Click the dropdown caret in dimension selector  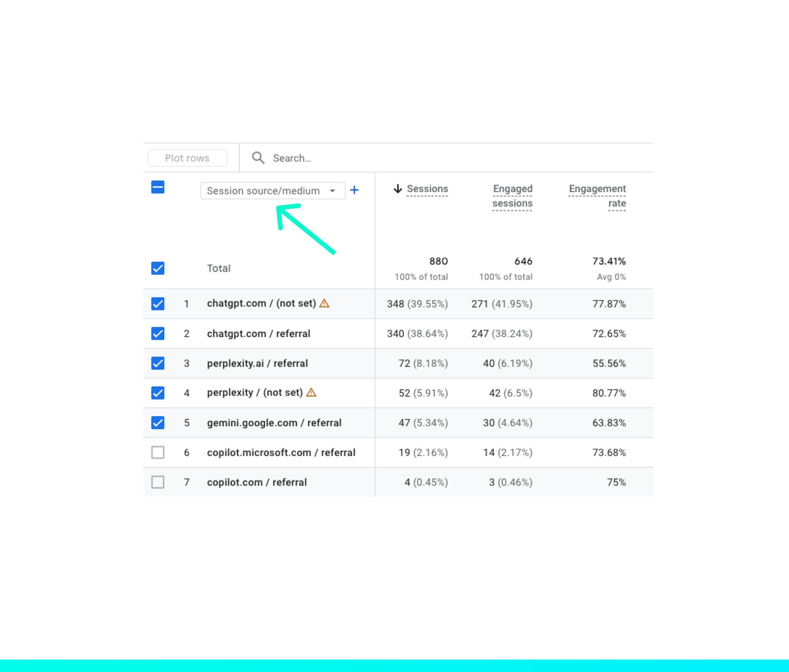tap(333, 190)
